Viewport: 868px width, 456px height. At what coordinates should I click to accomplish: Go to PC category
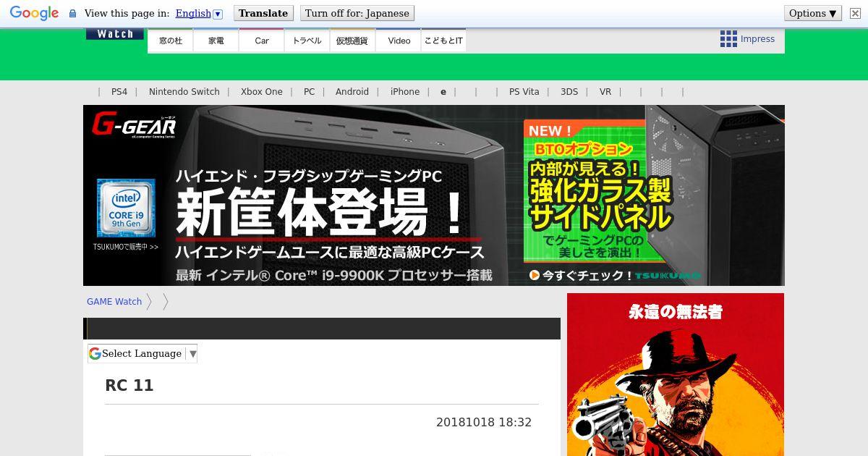[x=310, y=92]
